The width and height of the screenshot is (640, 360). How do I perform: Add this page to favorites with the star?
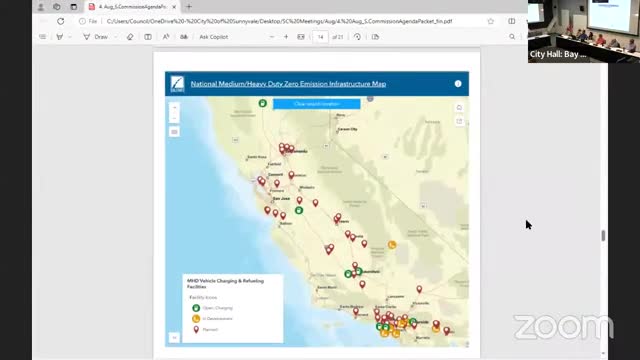click(x=491, y=21)
